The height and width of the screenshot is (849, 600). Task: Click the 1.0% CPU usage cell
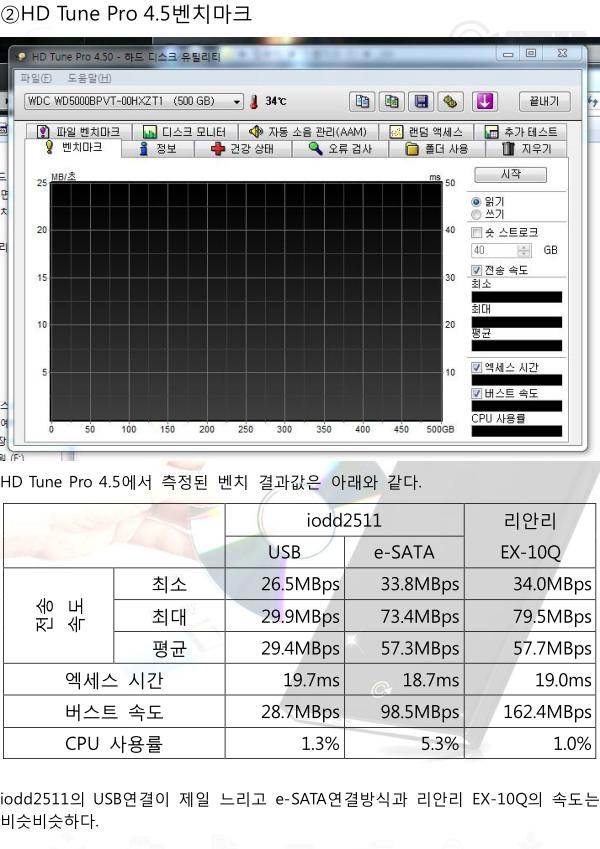pos(530,743)
